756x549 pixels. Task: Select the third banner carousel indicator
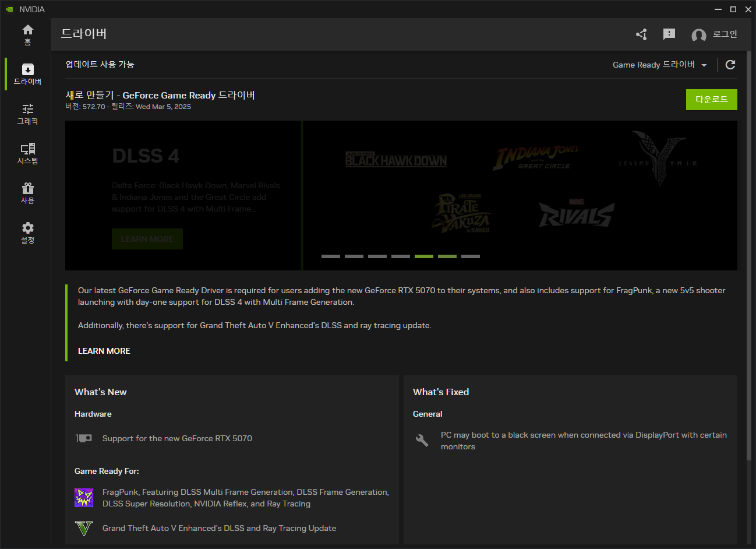(377, 256)
